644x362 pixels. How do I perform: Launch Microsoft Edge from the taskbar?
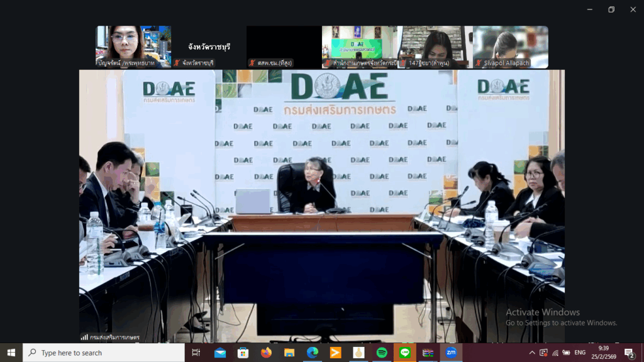[x=313, y=353]
